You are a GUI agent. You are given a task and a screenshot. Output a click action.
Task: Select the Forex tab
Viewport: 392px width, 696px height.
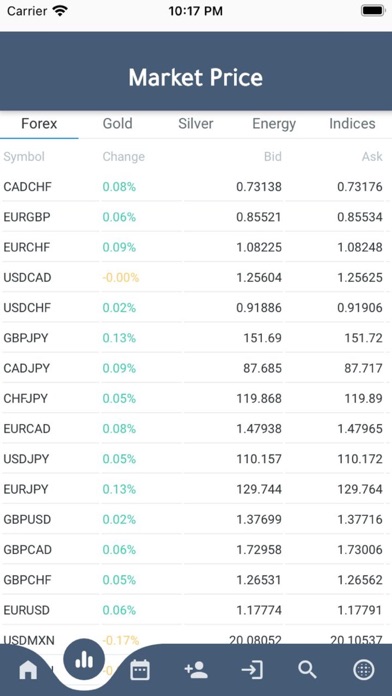pyautogui.click(x=39, y=123)
